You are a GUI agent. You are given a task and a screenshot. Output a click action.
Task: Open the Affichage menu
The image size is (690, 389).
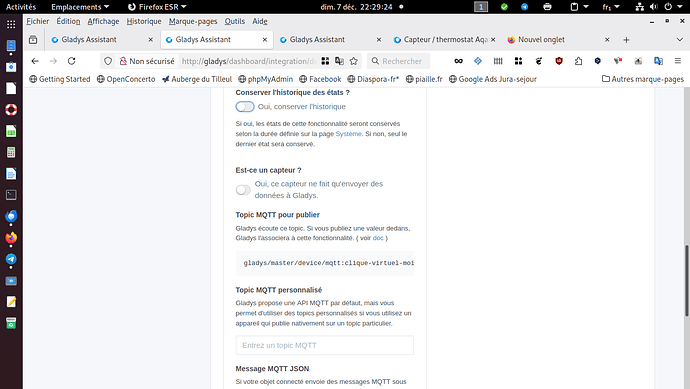pyautogui.click(x=103, y=21)
